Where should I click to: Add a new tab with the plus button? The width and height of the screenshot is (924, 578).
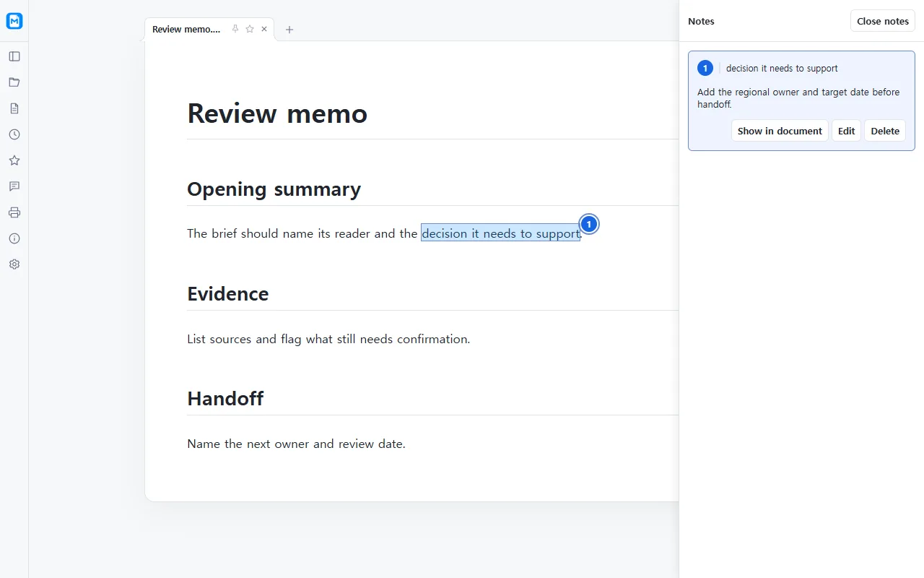click(x=289, y=30)
